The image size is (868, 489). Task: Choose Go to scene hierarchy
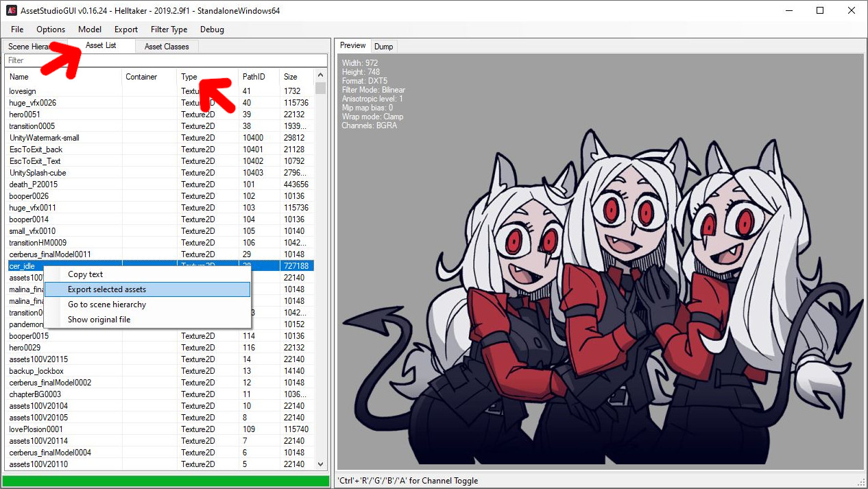click(x=147, y=305)
